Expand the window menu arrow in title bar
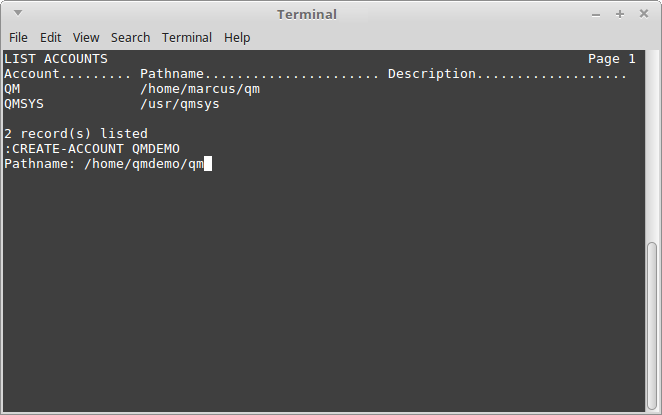Viewport: 662px width, 415px height. pyautogui.click(x=18, y=13)
